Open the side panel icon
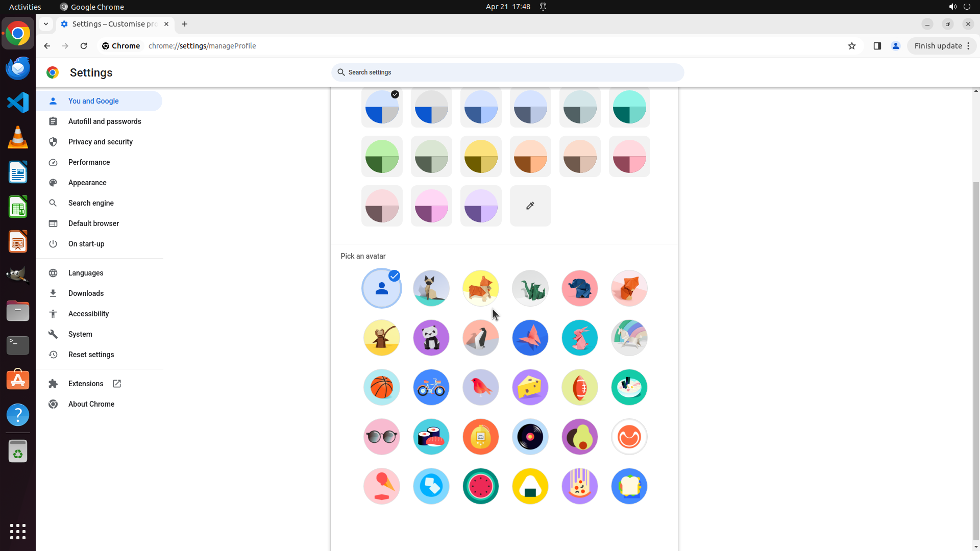 (x=877, y=46)
